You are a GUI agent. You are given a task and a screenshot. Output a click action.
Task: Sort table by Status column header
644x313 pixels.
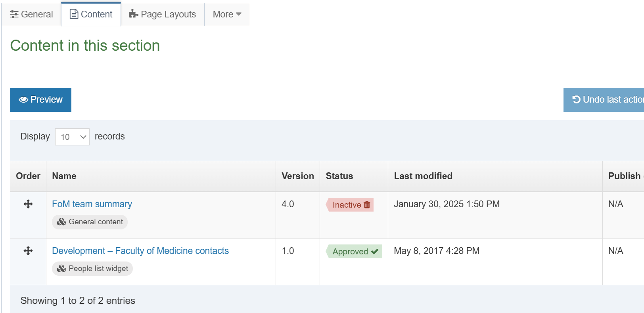339,176
